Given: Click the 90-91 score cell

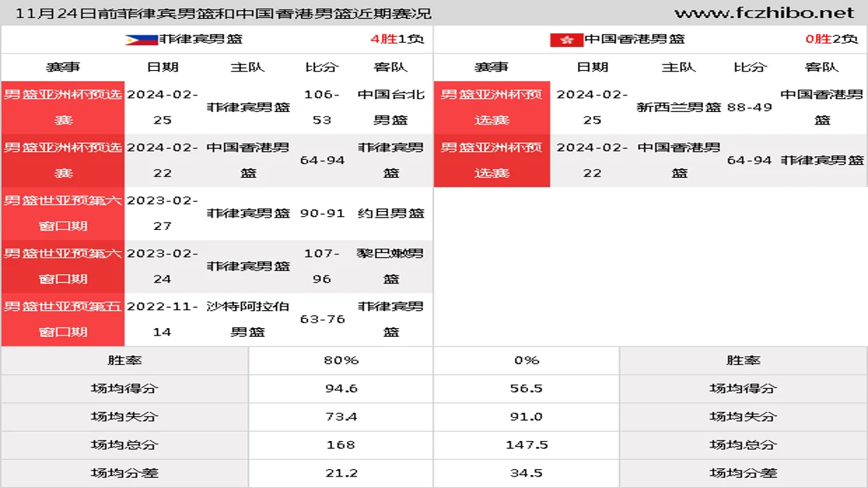Looking at the screenshot, I should pyautogui.click(x=322, y=213).
